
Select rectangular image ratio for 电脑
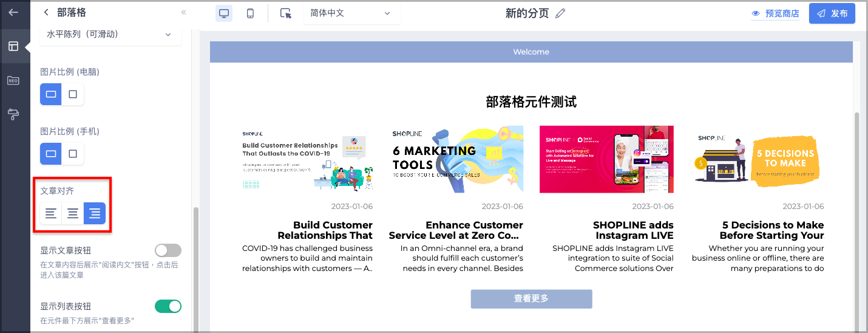(x=51, y=94)
